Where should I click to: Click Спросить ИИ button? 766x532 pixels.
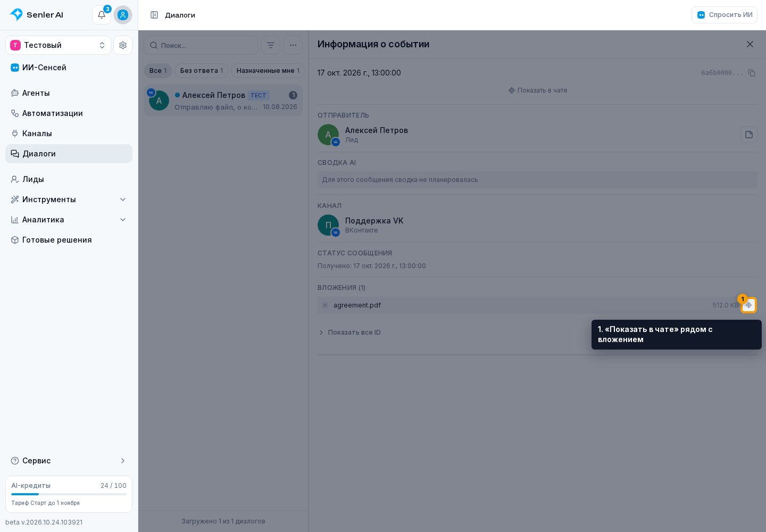[725, 15]
